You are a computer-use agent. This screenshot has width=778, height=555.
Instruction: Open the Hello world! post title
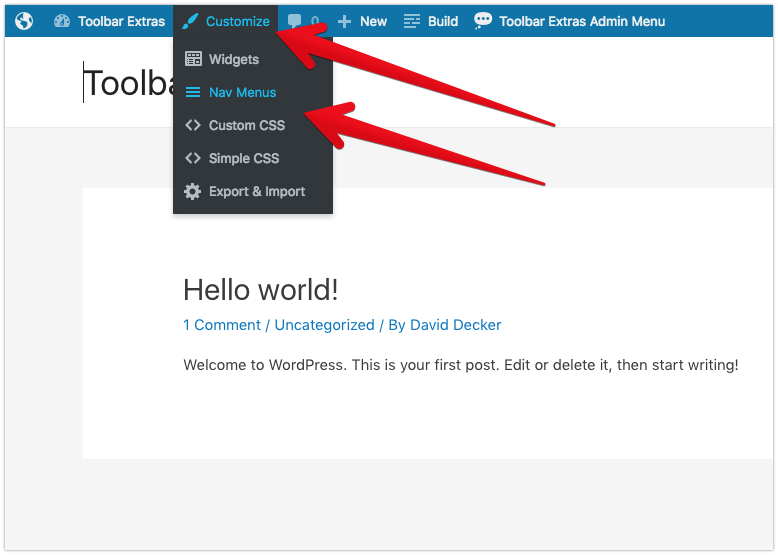[x=260, y=290]
